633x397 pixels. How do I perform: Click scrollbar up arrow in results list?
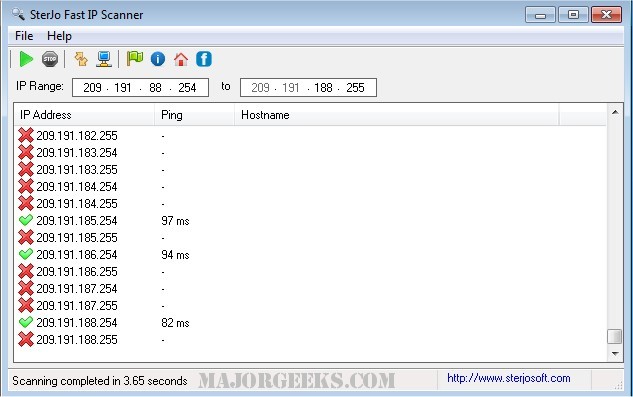tap(615, 112)
